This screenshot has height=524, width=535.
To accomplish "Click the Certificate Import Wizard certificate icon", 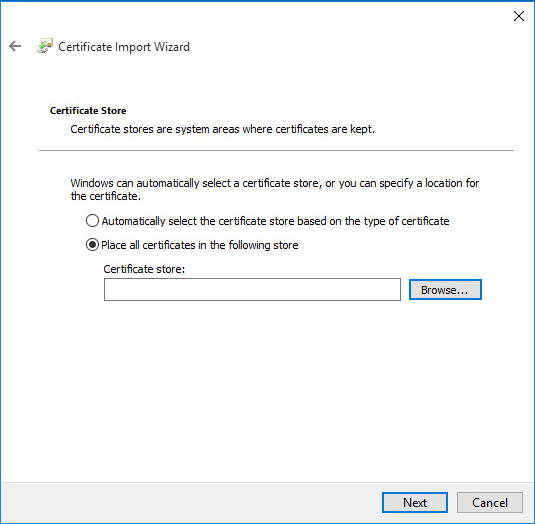I will tap(45, 46).
